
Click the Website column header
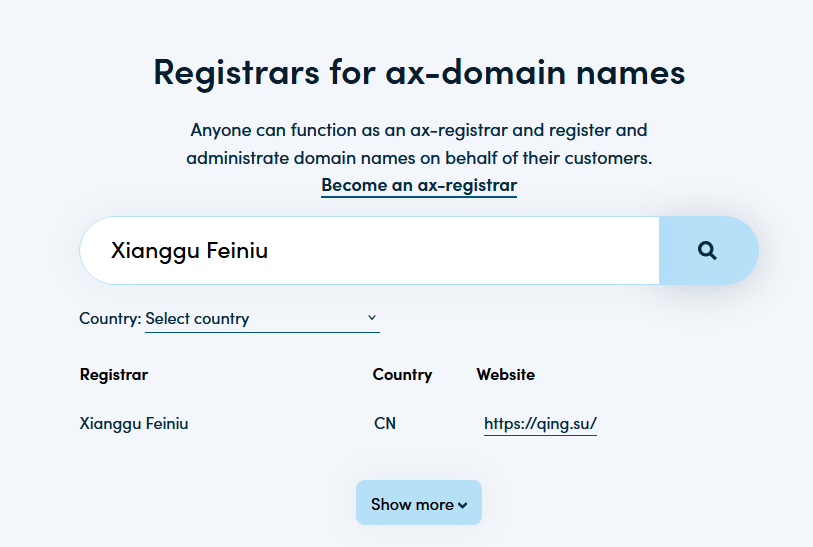click(505, 375)
